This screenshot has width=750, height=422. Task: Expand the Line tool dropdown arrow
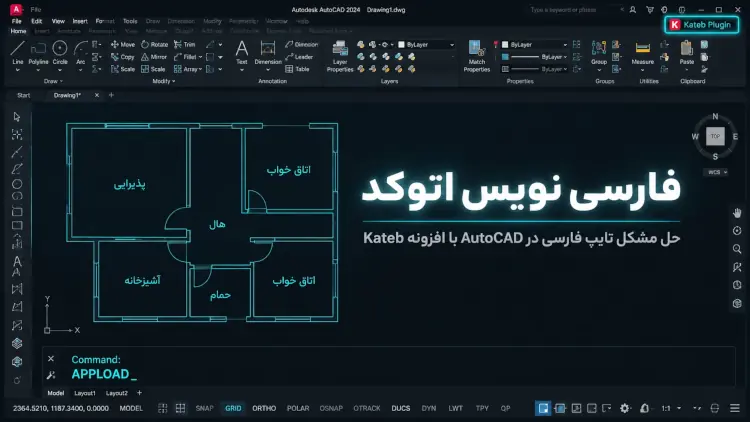click(18, 70)
